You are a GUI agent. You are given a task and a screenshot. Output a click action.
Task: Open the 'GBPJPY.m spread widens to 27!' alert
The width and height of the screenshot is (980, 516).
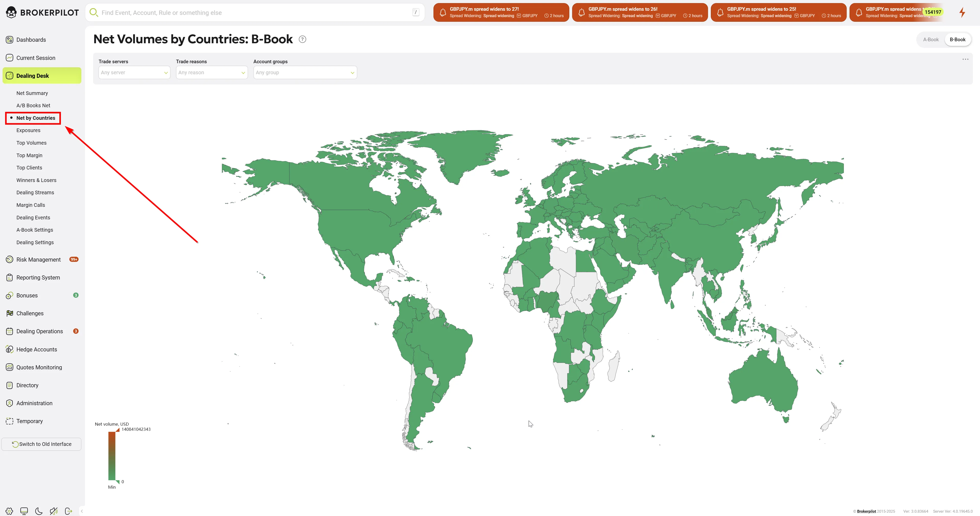tap(501, 13)
